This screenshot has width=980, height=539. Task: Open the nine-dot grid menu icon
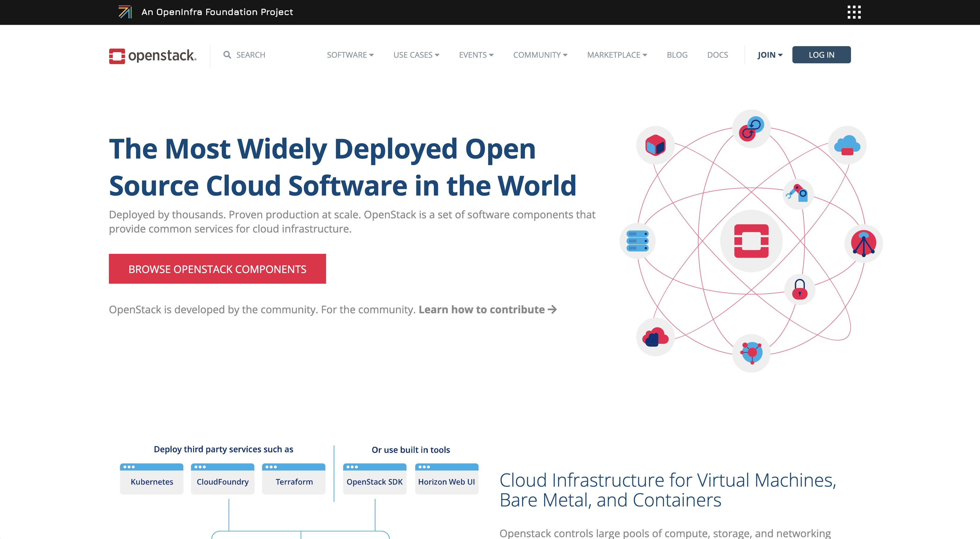click(854, 12)
